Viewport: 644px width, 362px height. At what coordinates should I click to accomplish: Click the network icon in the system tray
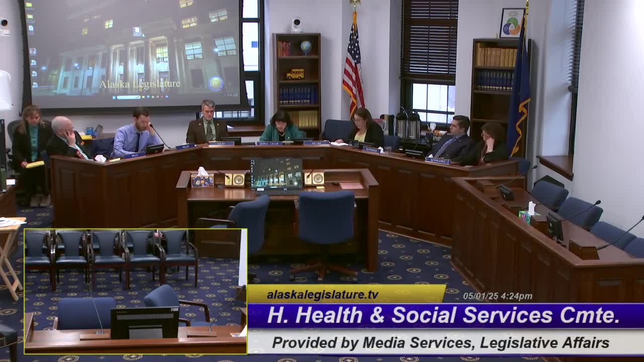227,94
